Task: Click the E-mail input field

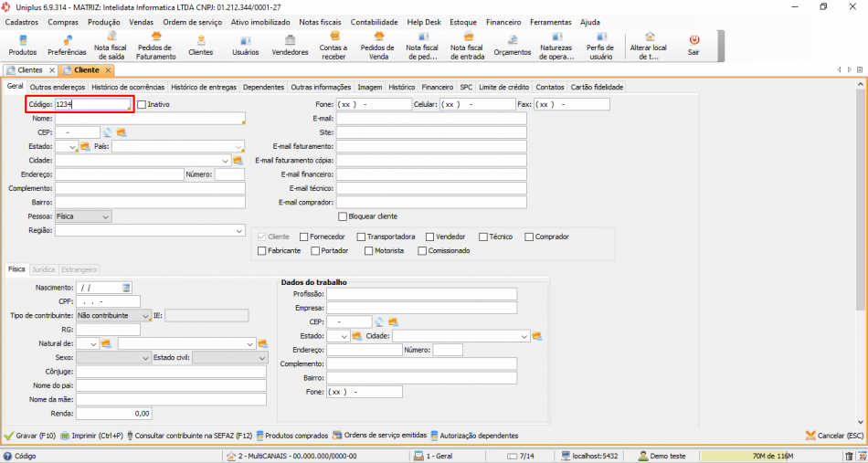Action: (431, 119)
